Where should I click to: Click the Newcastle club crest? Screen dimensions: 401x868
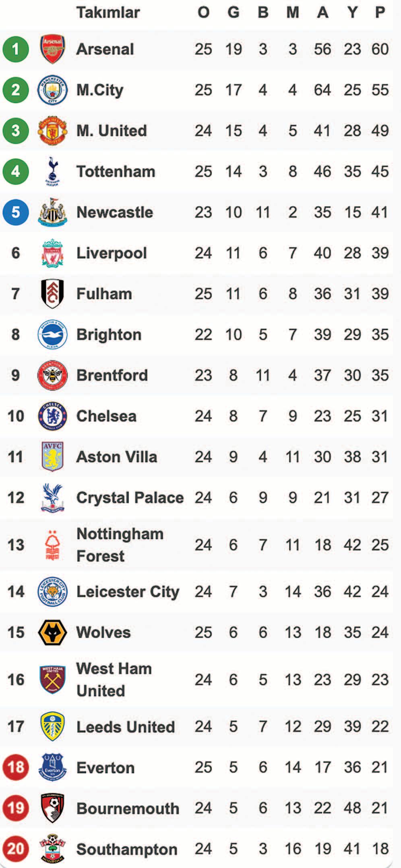point(52,212)
